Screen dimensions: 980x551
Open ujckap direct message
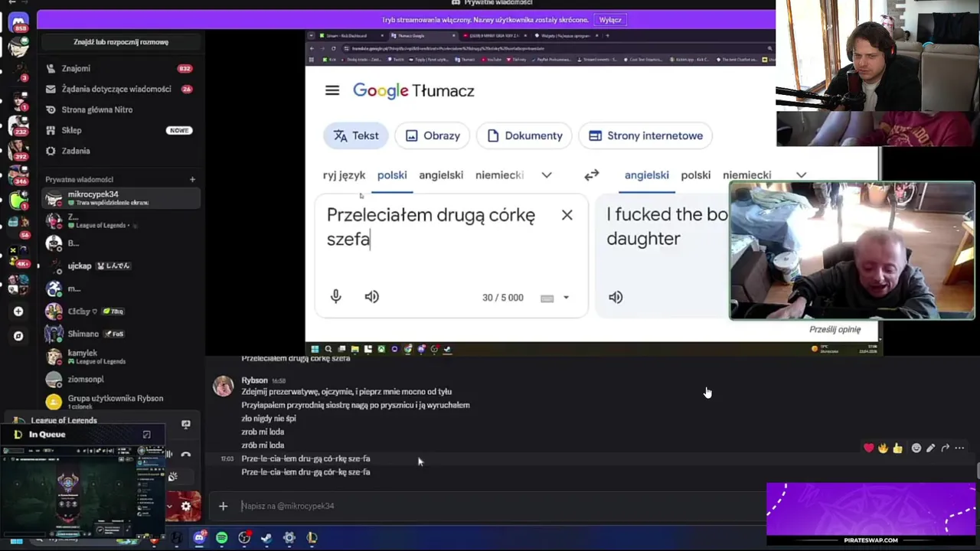[x=120, y=266]
